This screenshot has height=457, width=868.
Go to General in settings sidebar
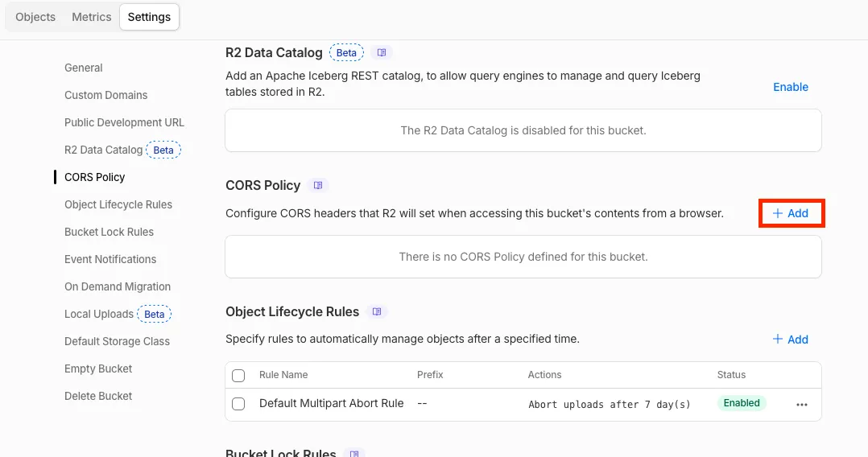click(x=84, y=68)
